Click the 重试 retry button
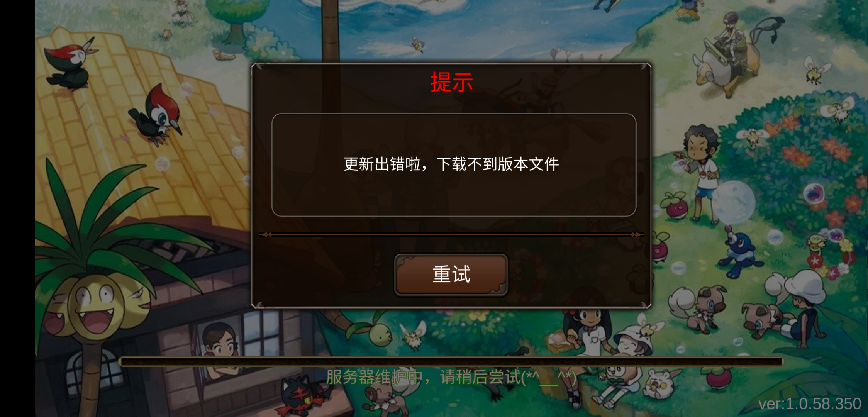Screen dimensions: 868x417 pyautogui.click(x=451, y=275)
